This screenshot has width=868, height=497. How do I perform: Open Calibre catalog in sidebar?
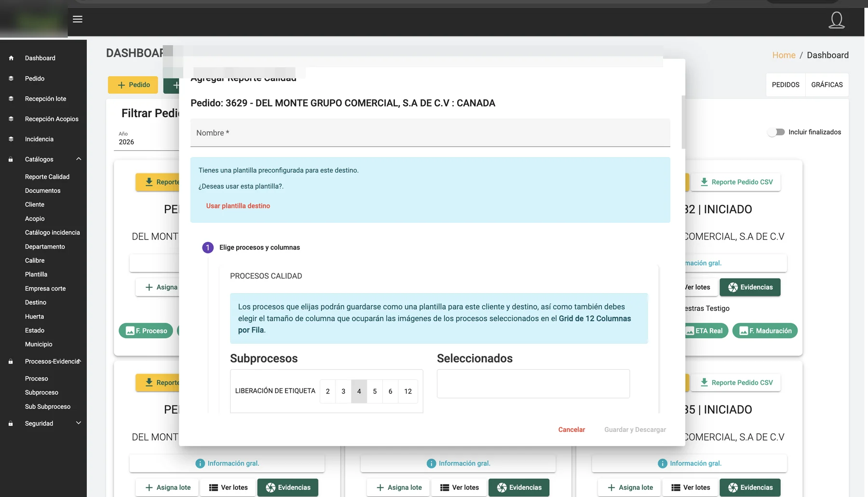click(35, 260)
